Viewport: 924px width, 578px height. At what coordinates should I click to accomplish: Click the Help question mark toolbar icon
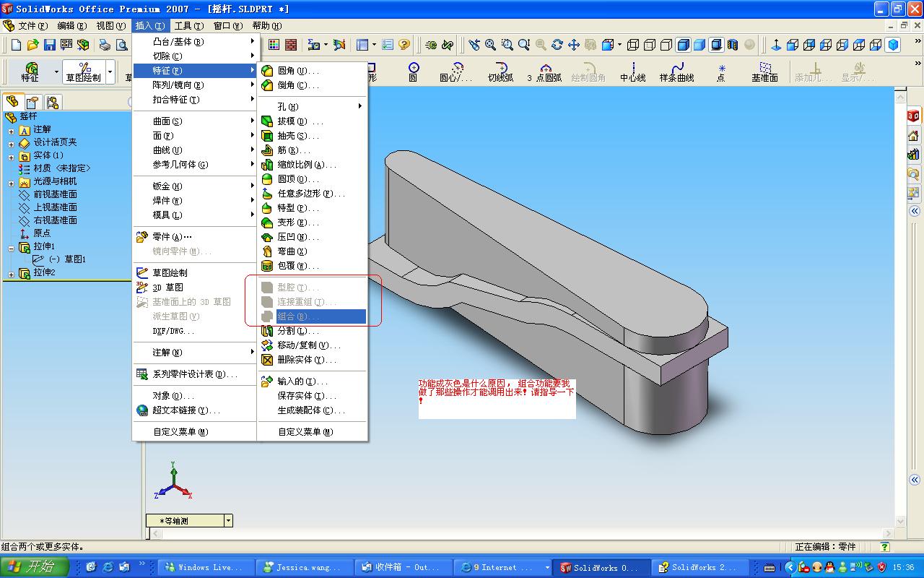coord(404,45)
